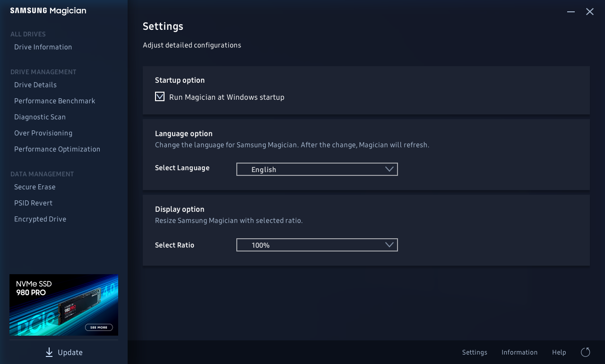Click Settings in the bottom bar
This screenshot has width=605, height=364.
point(475,352)
